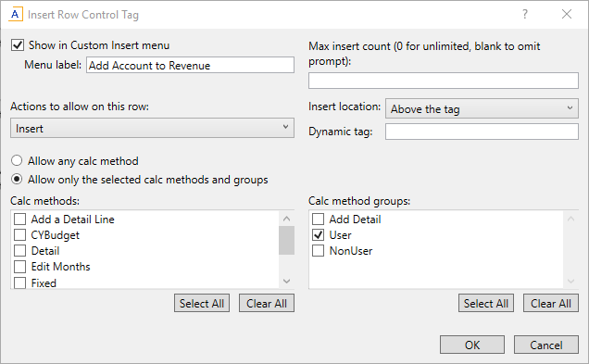Open the help question mark icon
The height and width of the screenshot is (364, 589).
[x=525, y=14]
